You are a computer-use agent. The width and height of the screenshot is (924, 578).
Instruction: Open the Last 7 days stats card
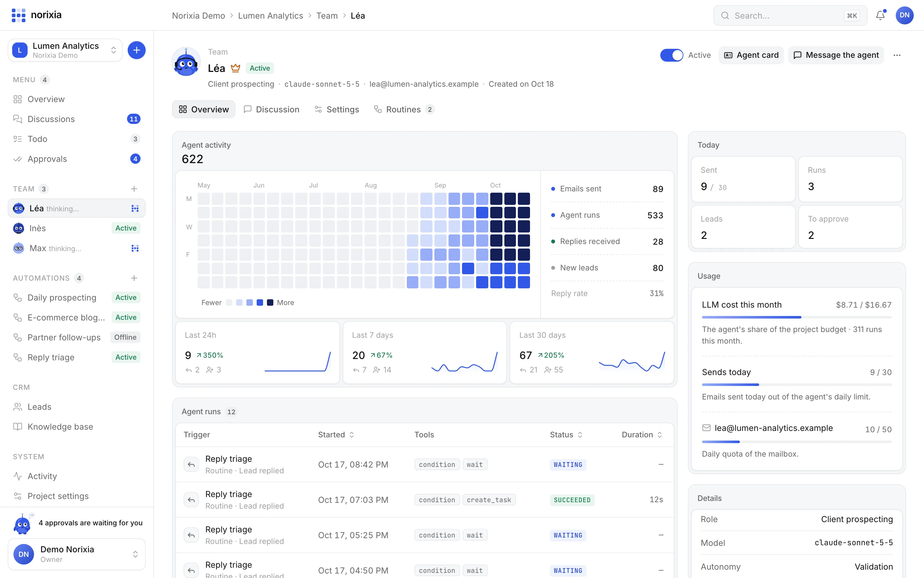pyautogui.click(x=424, y=353)
